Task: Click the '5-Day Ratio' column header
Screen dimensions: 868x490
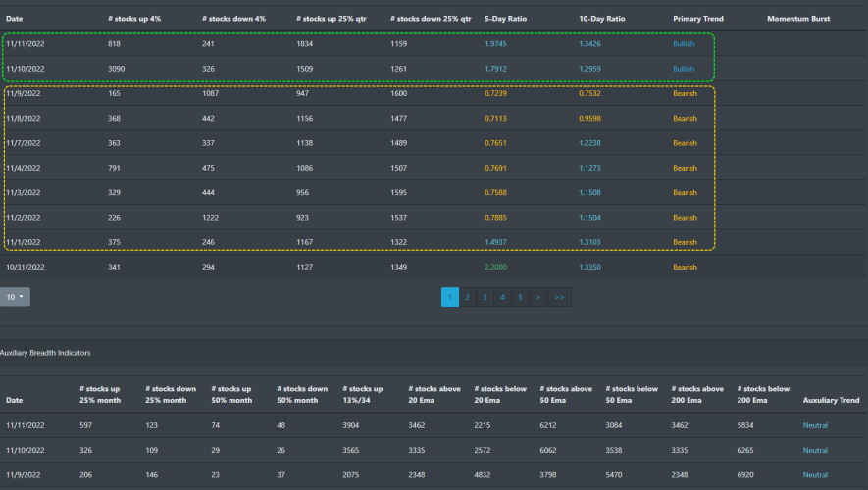Action: point(505,19)
